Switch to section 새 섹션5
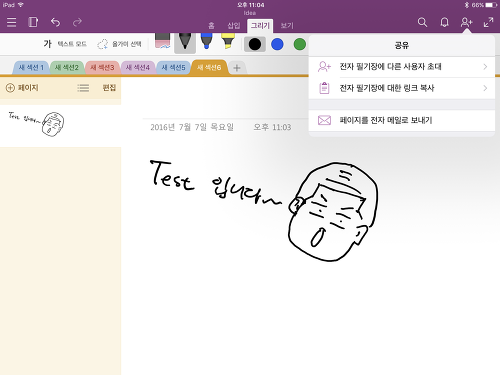The width and height of the screenshot is (500, 375). click(173, 68)
